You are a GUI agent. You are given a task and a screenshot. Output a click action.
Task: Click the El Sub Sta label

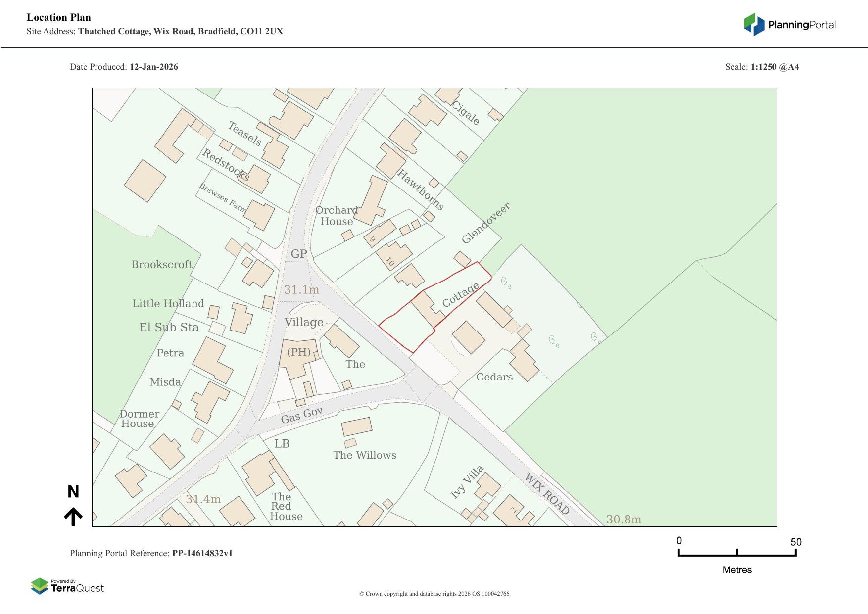[x=169, y=327]
